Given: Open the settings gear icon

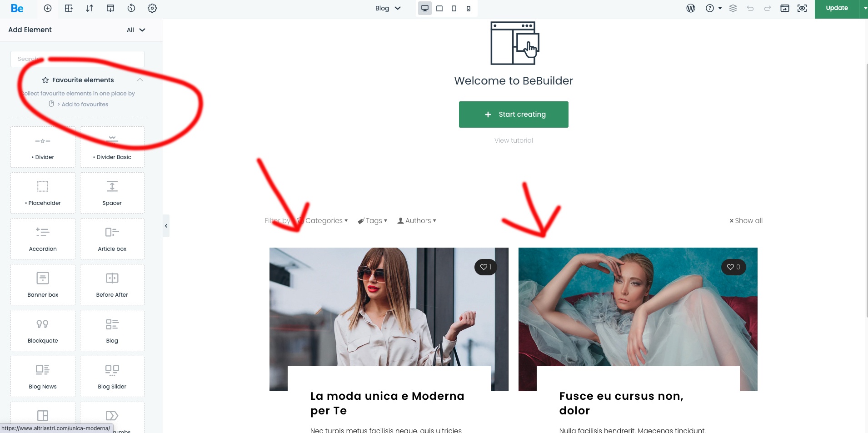Looking at the screenshot, I should 152,8.
